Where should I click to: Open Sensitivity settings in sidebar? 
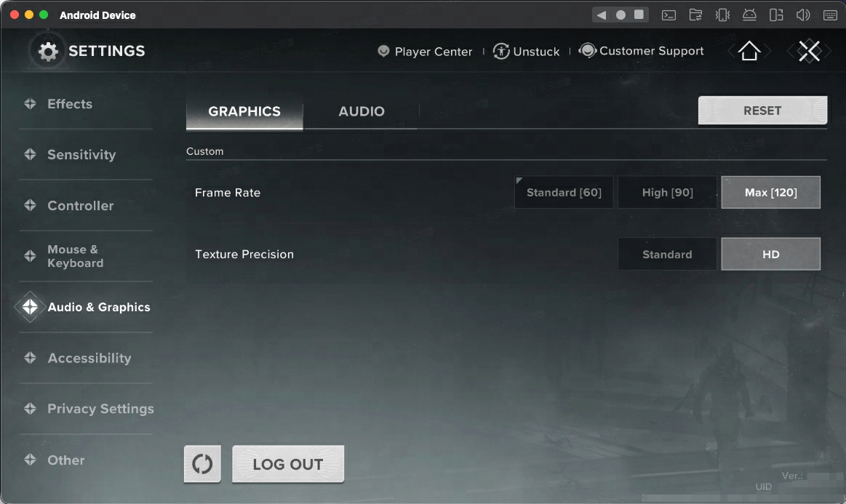[x=81, y=155]
